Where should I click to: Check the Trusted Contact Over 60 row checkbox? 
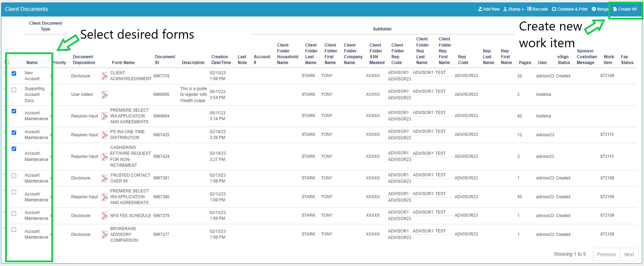14,176
